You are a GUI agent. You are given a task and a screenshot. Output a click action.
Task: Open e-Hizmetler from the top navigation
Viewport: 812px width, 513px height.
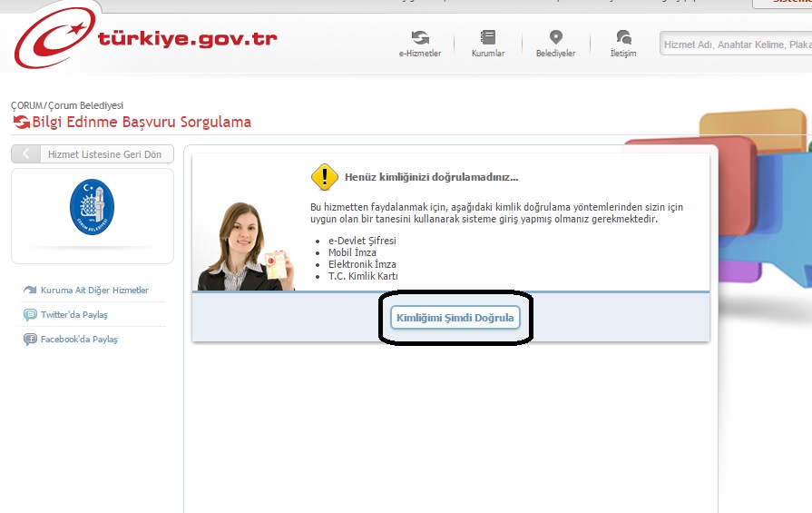[x=420, y=38]
